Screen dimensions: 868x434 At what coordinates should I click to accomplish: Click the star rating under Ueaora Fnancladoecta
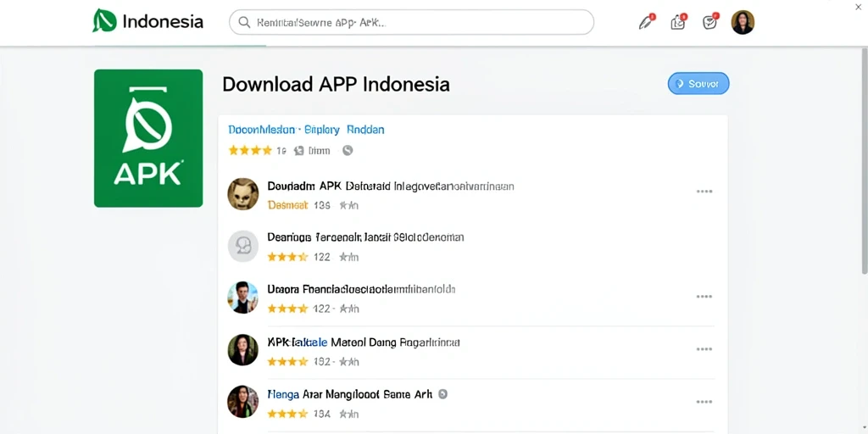pos(287,309)
